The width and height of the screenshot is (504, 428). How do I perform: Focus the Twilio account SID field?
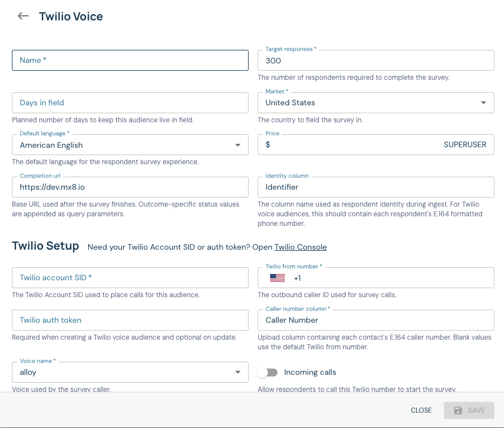(130, 277)
